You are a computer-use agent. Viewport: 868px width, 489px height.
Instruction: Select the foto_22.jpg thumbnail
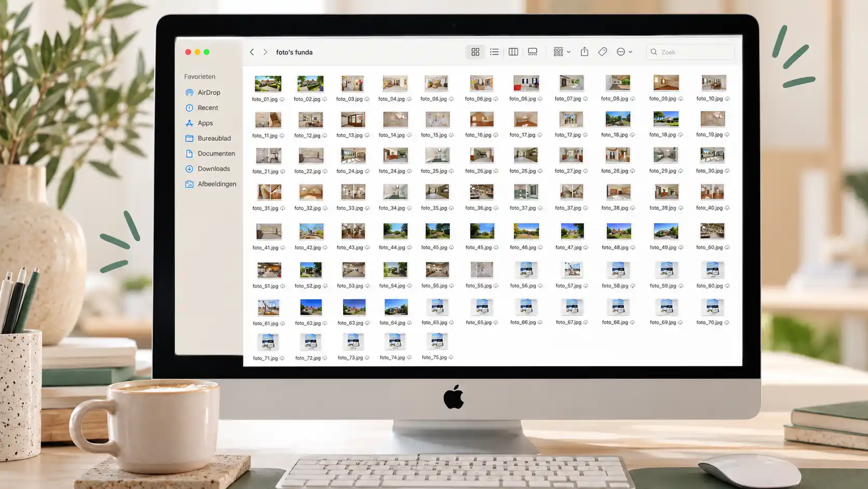(311, 155)
